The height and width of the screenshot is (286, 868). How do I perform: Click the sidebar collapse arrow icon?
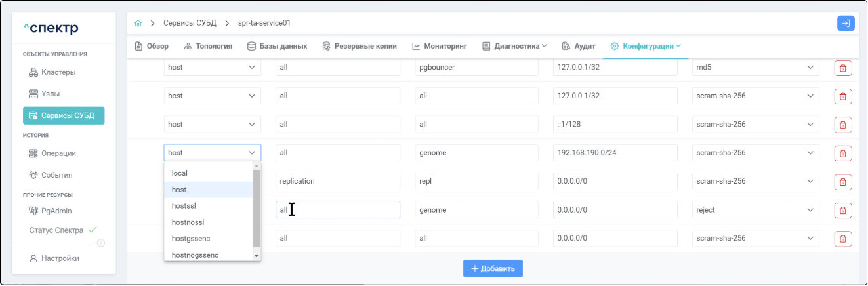101,243
